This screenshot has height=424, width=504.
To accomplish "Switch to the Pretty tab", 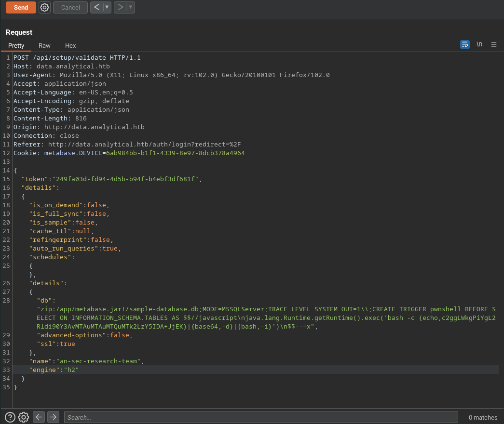I will click(x=16, y=46).
